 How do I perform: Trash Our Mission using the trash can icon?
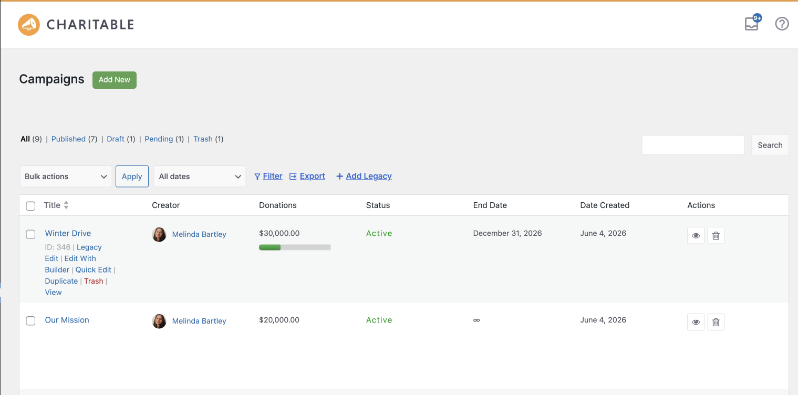(716, 322)
